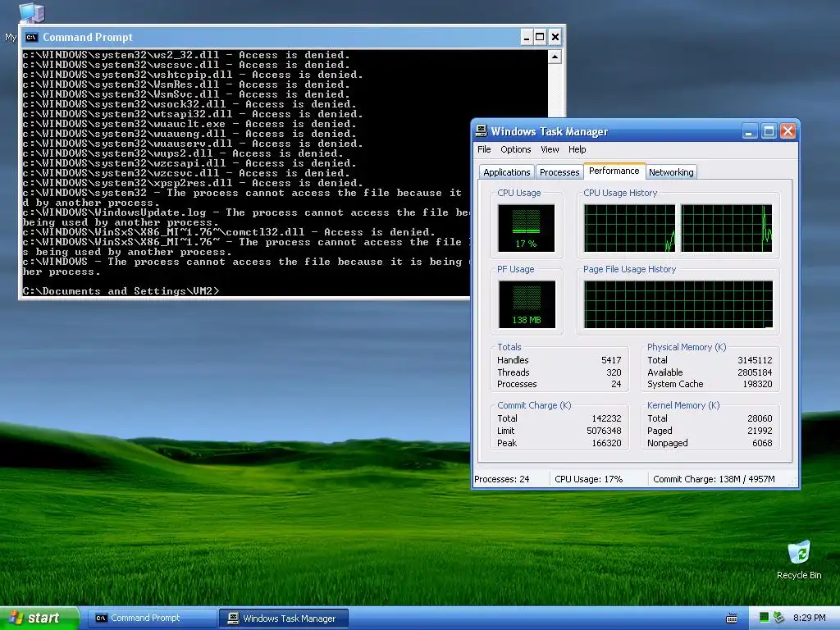Click Commit Charge Peak value 166320

tap(606, 443)
